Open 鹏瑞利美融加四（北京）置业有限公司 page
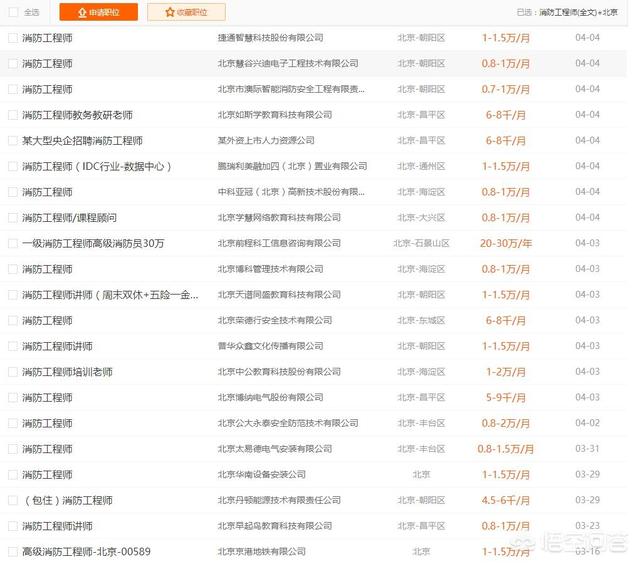 click(292, 167)
